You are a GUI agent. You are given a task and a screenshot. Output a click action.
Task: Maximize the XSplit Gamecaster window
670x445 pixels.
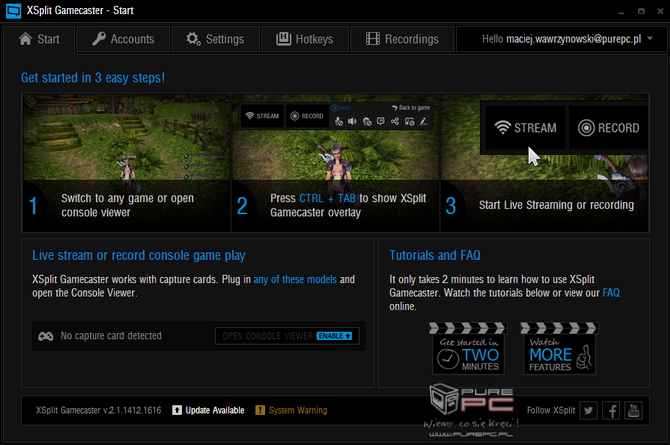[641, 11]
